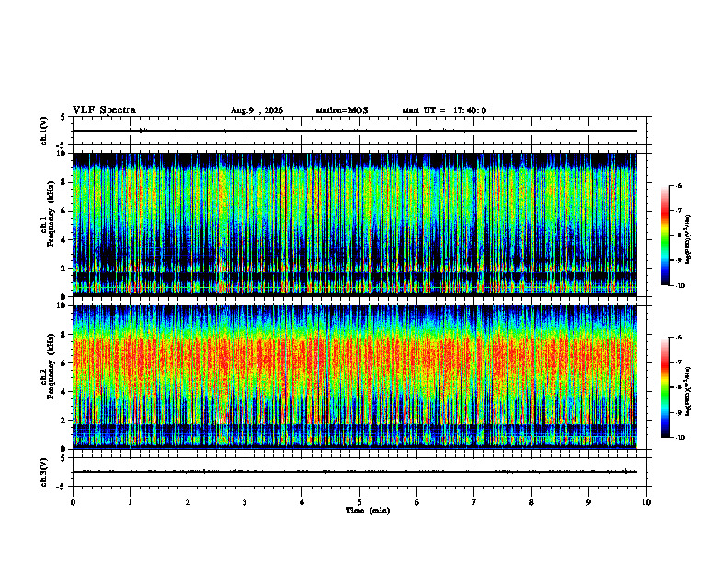Click the ch.1 "Frequency (kHz)" axis label

pos(51,213)
